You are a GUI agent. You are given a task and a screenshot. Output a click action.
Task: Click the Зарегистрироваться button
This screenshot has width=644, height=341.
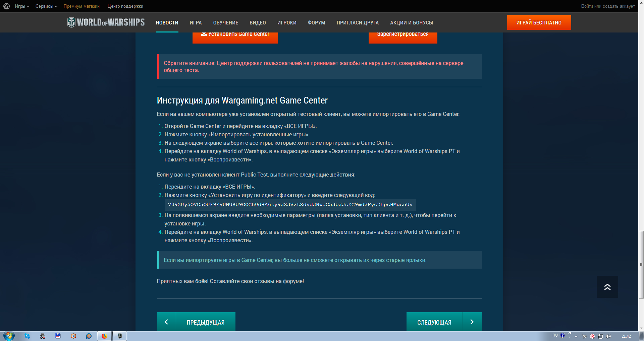coord(403,38)
